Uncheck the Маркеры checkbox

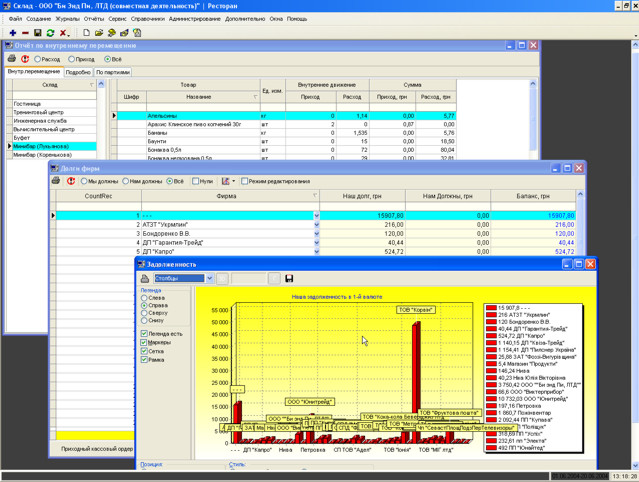(x=145, y=343)
